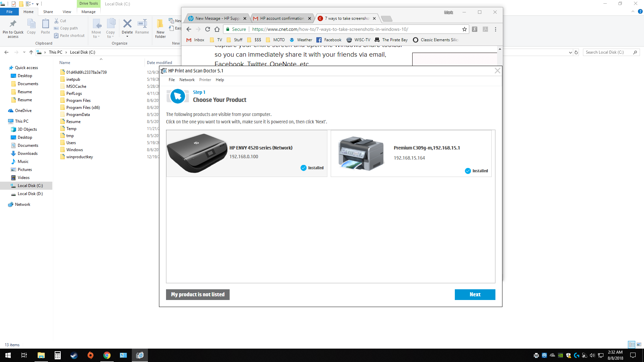The image size is (644, 362).
Task: Close the 7 ways to take screenshots tab
Action: pyautogui.click(x=374, y=18)
